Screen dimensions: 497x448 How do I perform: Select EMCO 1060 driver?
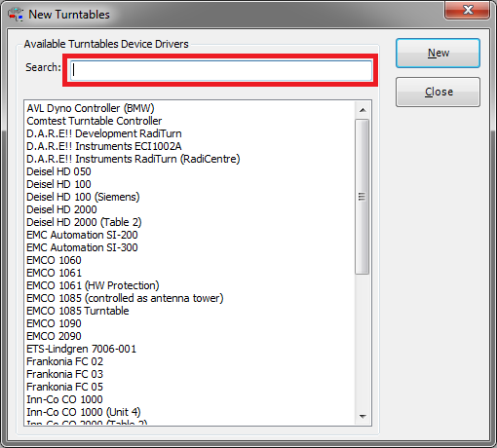pos(54,260)
